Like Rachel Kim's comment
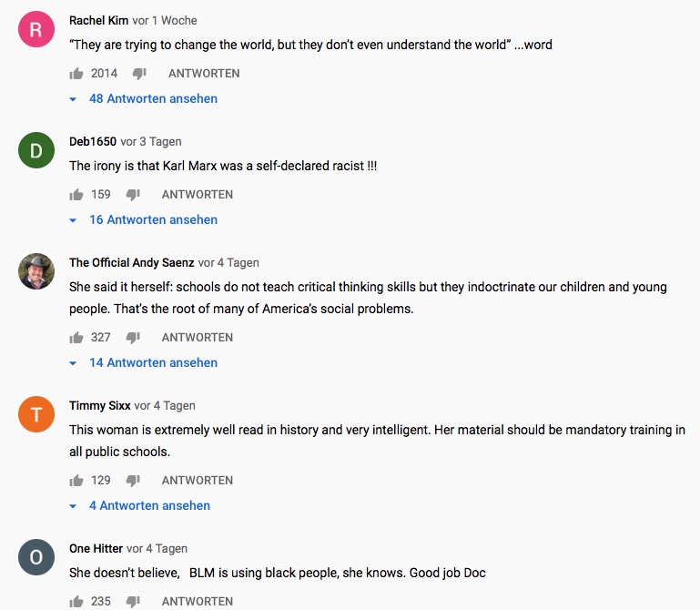 (76, 73)
